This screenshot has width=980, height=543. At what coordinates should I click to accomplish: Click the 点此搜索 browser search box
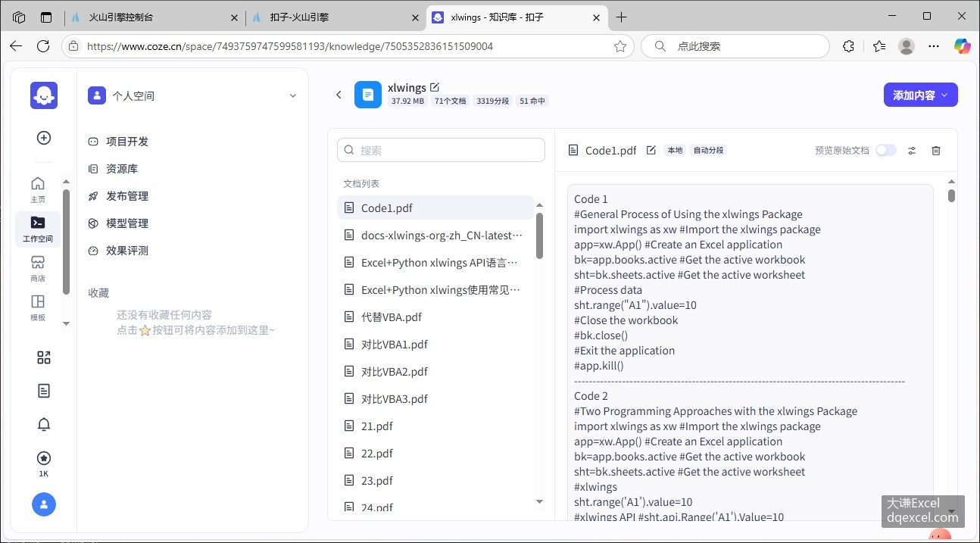(x=735, y=46)
